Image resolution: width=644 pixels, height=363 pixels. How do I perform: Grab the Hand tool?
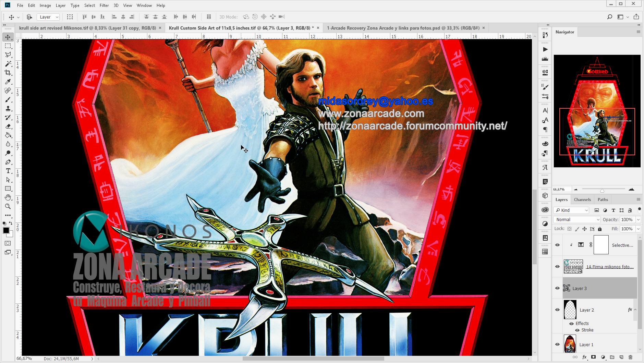(x=8, y=197)
